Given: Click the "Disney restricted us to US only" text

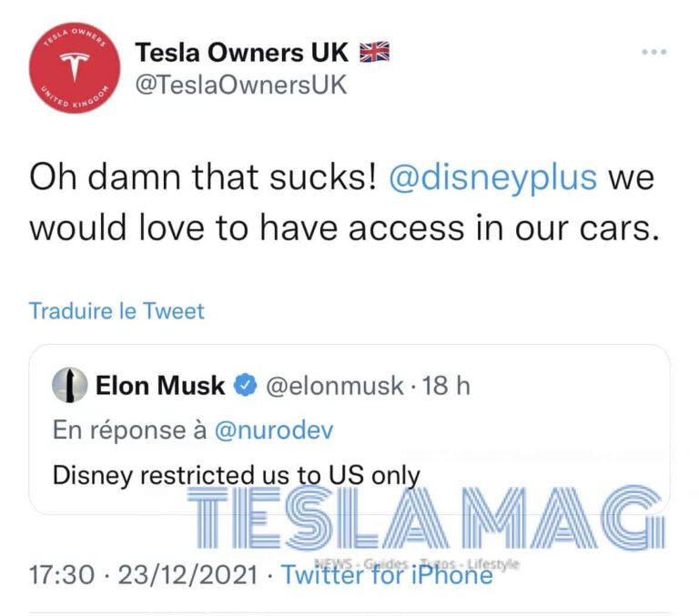Looking at the screenshot, I should pyautogui.click(x=236, y=475).
